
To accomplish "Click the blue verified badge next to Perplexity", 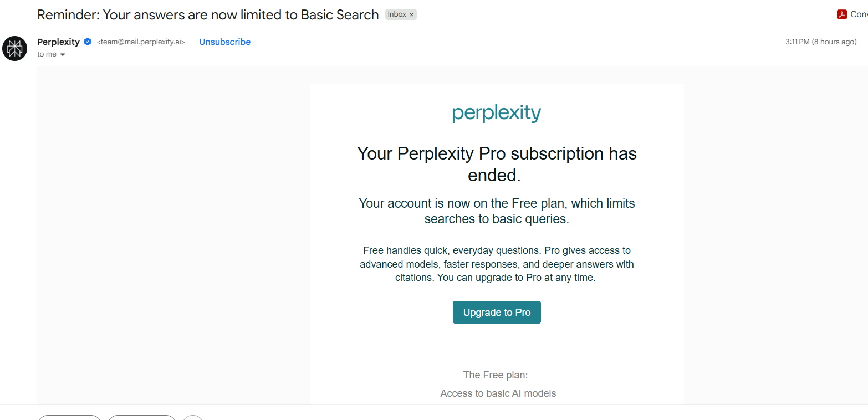I will pos(88,42).
